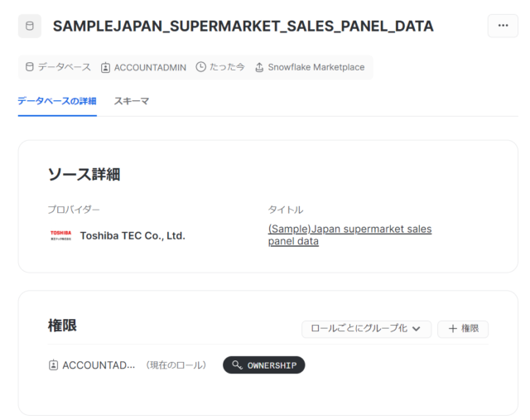Open the (Sample)Japan supermarket sales panel data link
The height and width of the screenshot is (420, 530).
coord(349,235)
